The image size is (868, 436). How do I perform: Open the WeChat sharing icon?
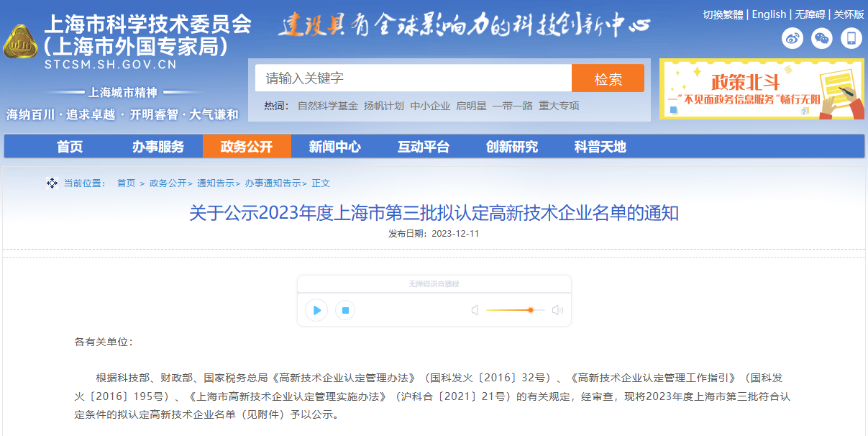(x=821, y=39)
